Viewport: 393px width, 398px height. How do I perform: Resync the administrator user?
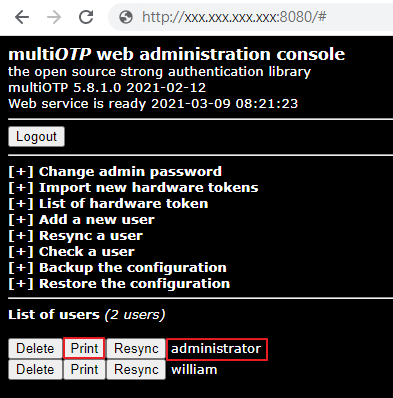coord(136,349)
